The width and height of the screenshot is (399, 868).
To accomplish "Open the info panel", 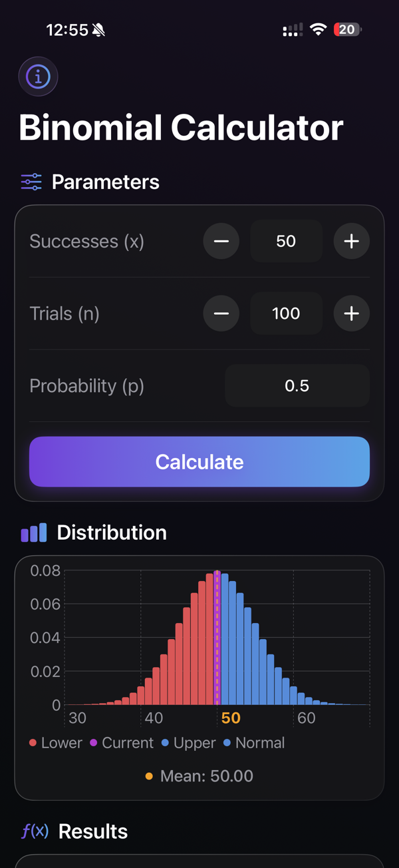I will click(38, 77).
